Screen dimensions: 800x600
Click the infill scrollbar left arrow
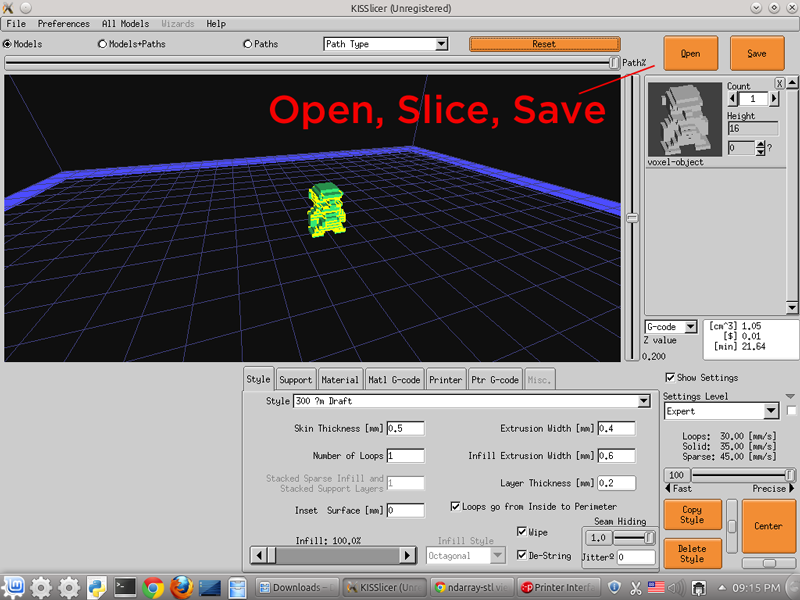[259, 555]
